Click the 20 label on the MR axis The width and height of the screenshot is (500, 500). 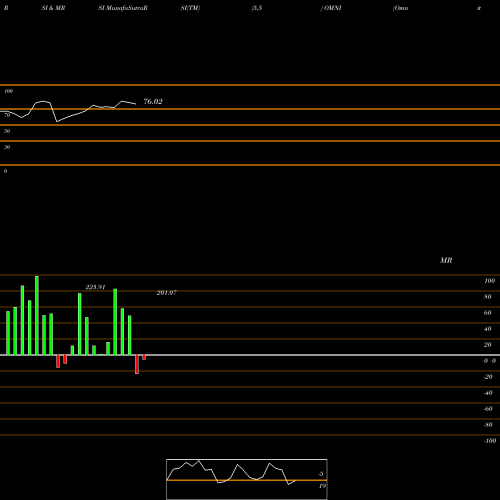(x=487, y=345)
